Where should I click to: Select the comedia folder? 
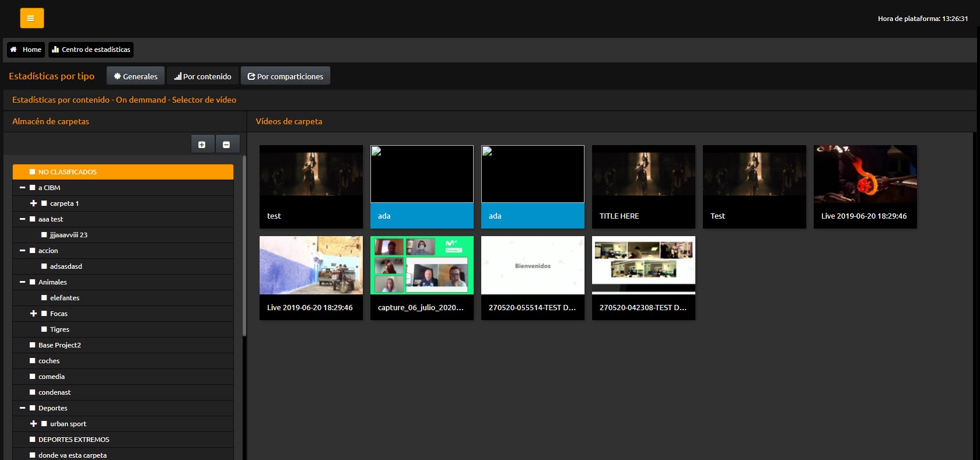pos(123,377)
